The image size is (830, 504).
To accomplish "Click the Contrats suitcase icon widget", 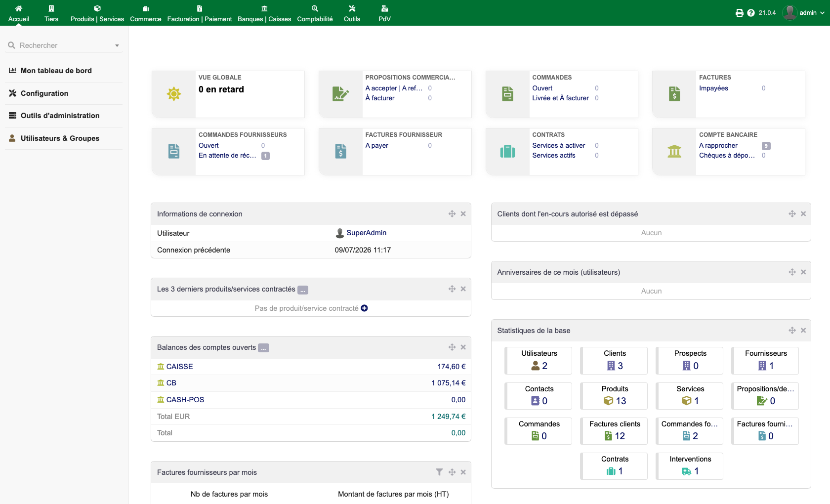I will (507, 151).
